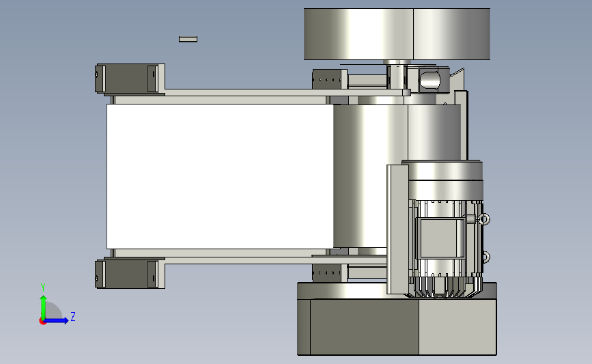Viewport: 592px width, 364px height.
Task: Select the light gray face of base box
Action: pyautogui.click(x=457, y=327)
